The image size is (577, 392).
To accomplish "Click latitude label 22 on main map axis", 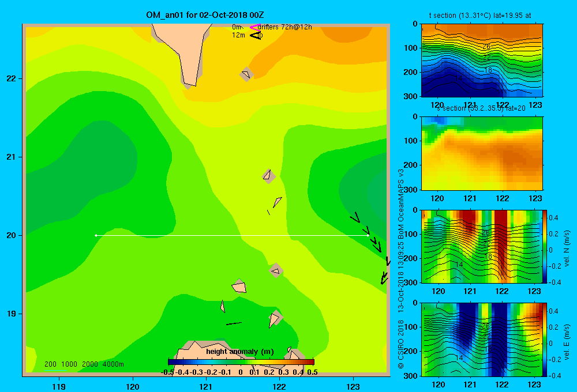I will pyautogui.click(x=12, y=78).
